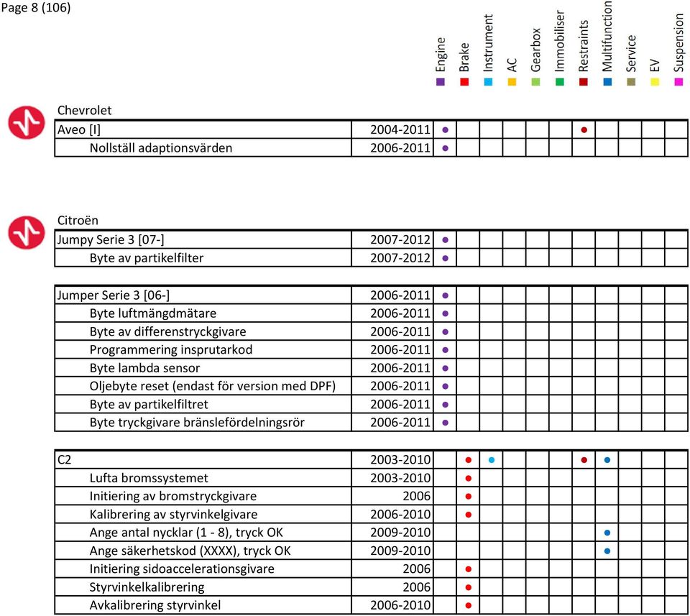Click the Brake dot in the C2 row
The image size is (690, 616).
(x=468, y=460)
